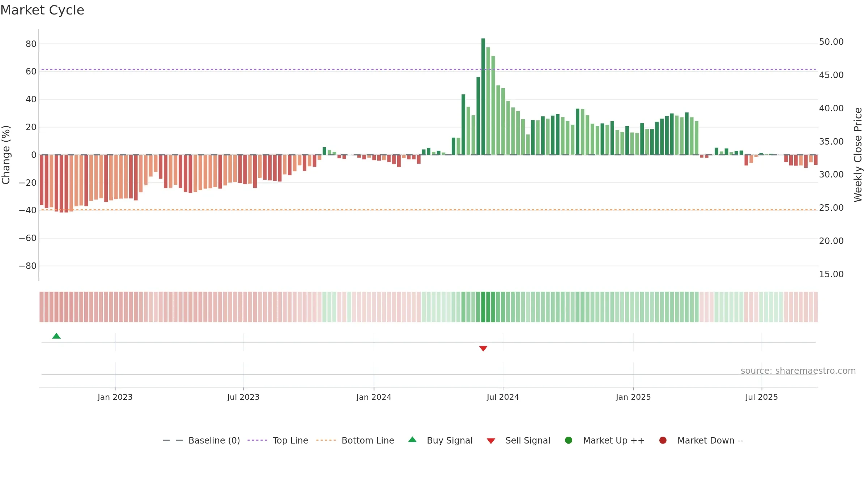
Task: Click the Market Down -- red dot
Action: tap(663, 440)
